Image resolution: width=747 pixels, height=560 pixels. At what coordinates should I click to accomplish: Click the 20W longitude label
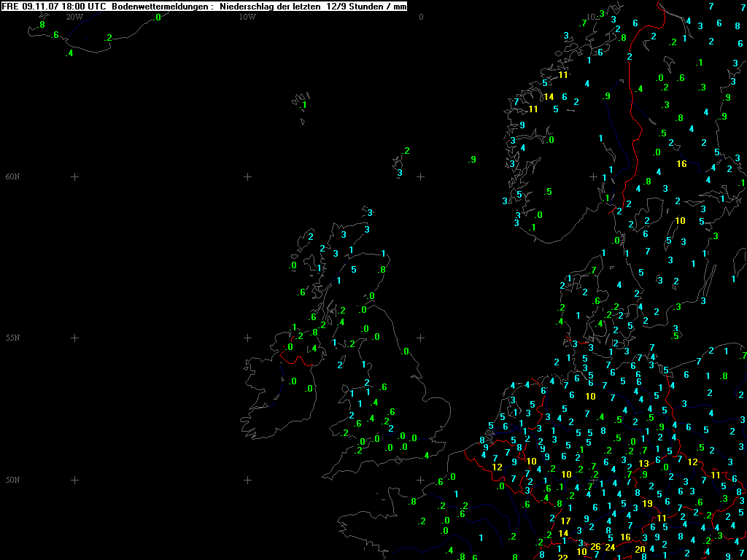coord(74,16)
